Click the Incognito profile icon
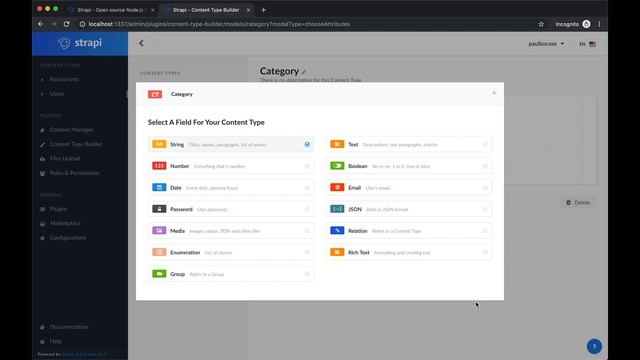This screenshot has width=640, height=360. [587, 24]
